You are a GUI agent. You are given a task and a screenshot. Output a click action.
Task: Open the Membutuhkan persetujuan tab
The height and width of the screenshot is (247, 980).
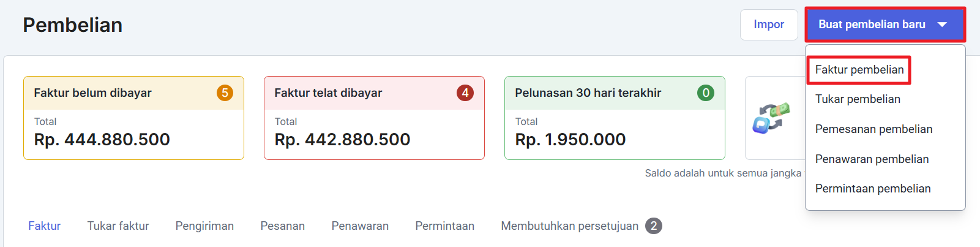569,226
